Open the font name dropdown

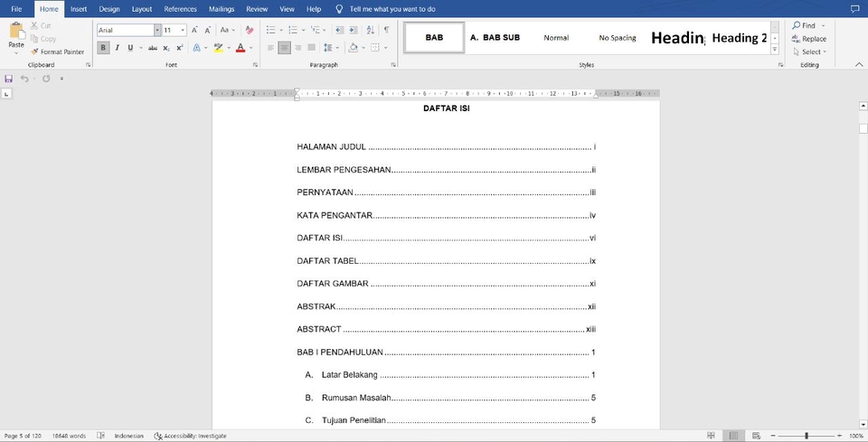tap(157, 31)
